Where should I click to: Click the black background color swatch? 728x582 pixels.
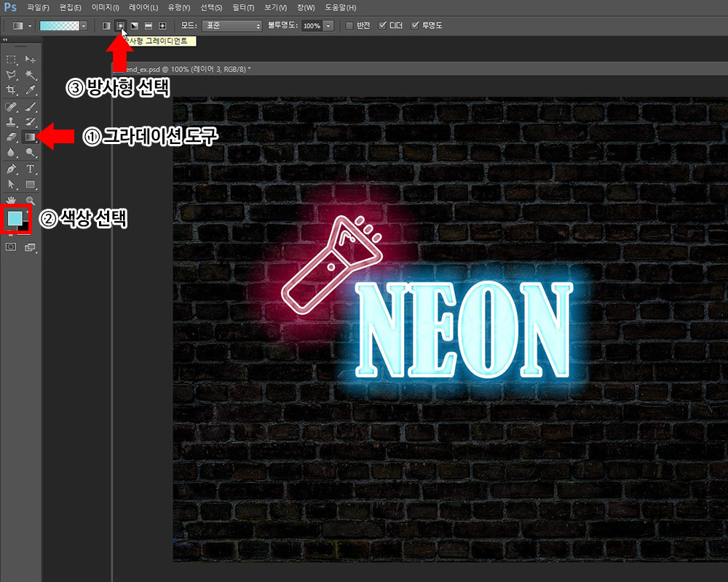[25, 228]
